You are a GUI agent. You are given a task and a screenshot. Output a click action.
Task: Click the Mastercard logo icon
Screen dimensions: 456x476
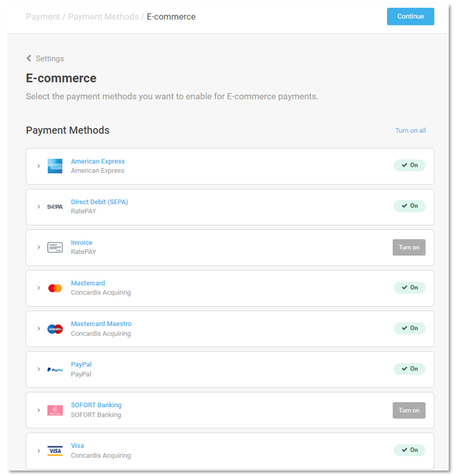(55, 288)
